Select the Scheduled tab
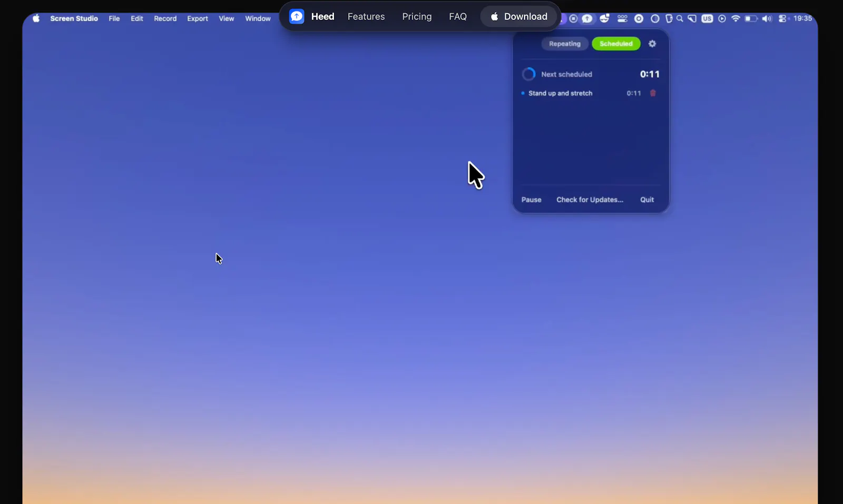The height and width of the screenshot is (504, 843). [x=616, y=44]
